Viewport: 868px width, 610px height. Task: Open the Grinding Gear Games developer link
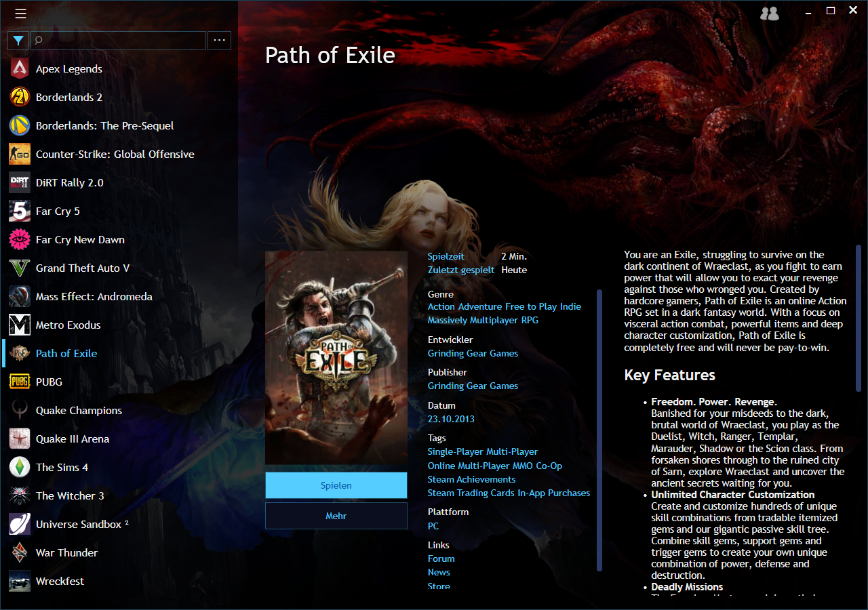click(473, 353)
